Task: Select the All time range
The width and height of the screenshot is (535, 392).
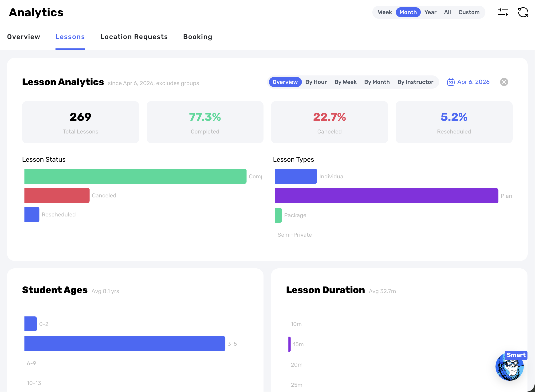Action: [447, 12]
